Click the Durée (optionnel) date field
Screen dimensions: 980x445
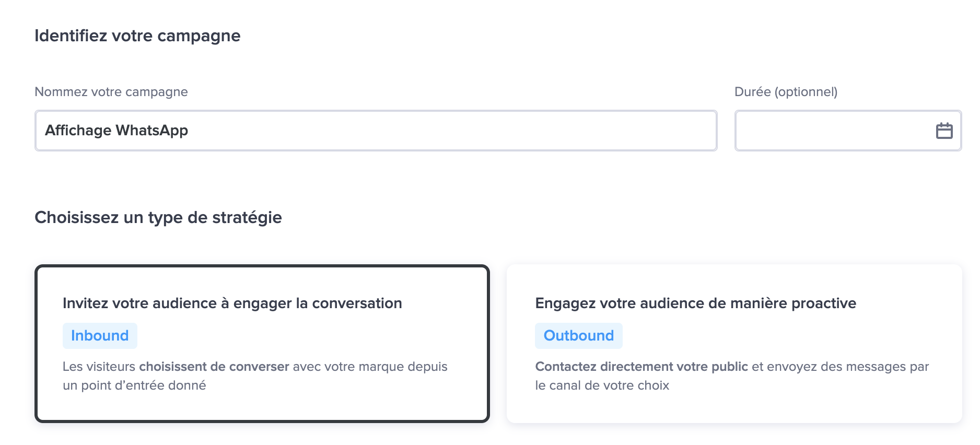(x=848, y=131)
